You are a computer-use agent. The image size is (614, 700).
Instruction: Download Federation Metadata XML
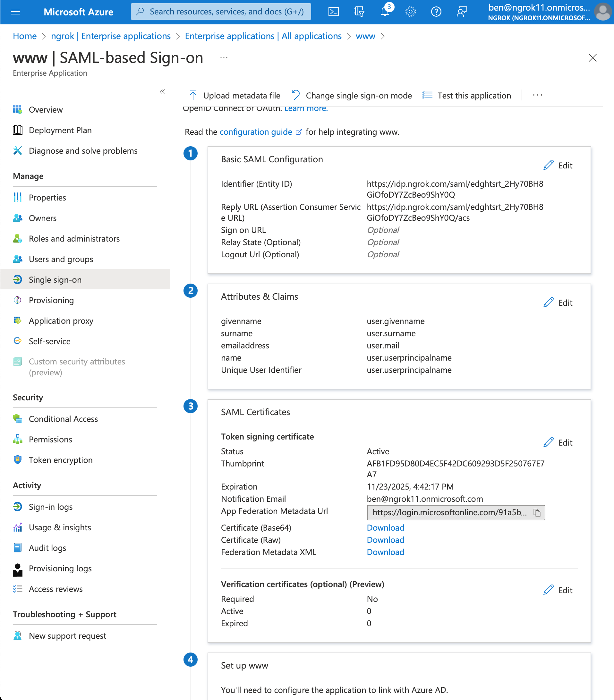[x=386, y=552]
